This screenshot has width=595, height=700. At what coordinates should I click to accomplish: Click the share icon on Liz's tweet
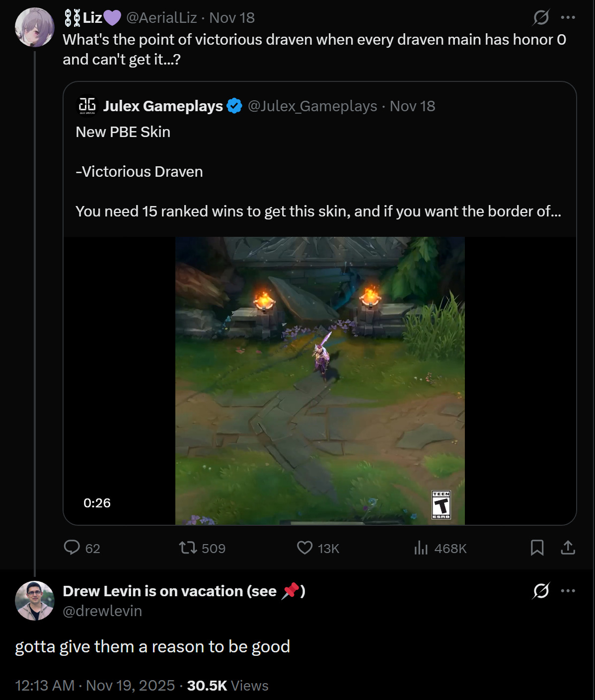[568, 548]
